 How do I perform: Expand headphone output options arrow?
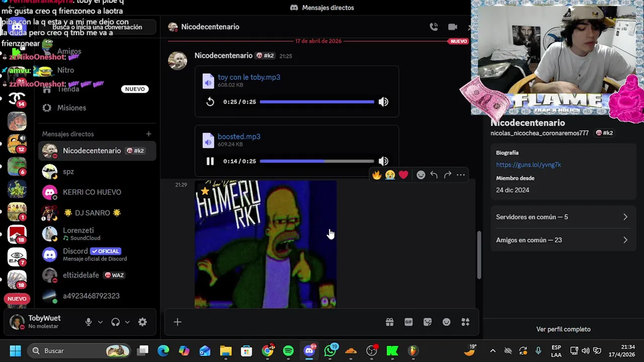(127, 322)
